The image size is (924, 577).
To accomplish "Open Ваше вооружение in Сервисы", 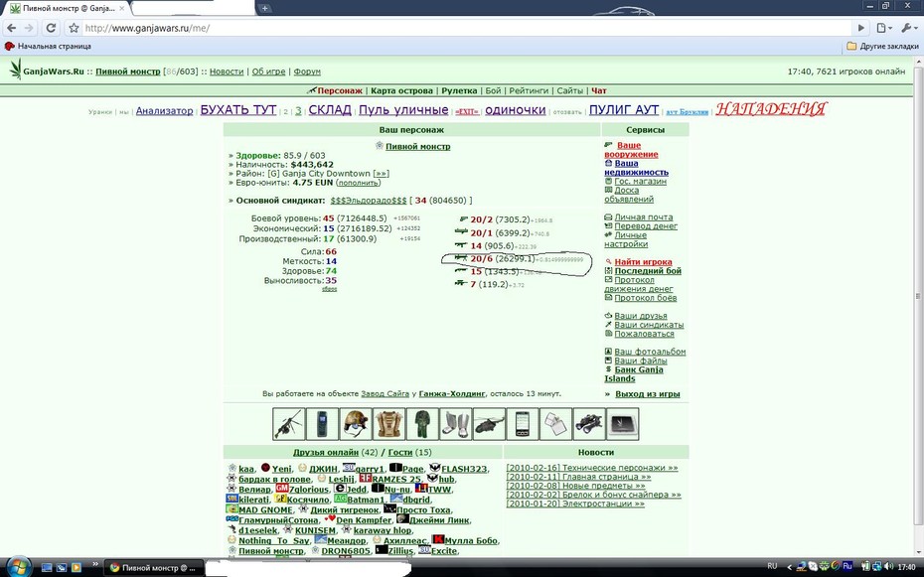I will click(x=631, y=150).
